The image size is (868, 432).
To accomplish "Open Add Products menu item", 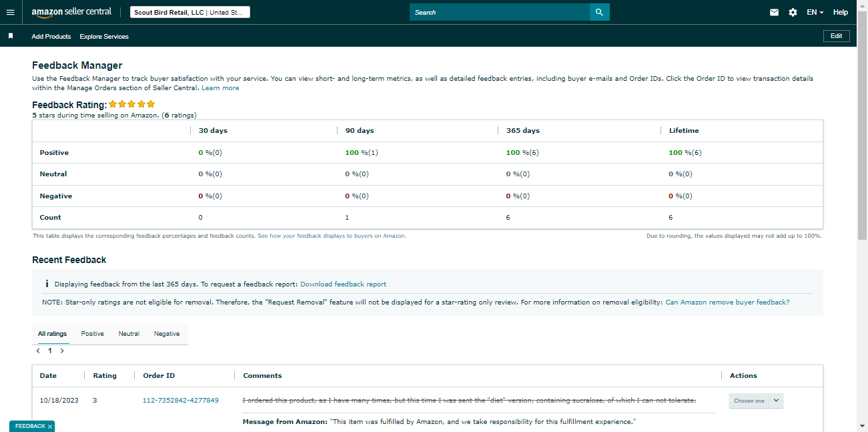I will [51, 37].
